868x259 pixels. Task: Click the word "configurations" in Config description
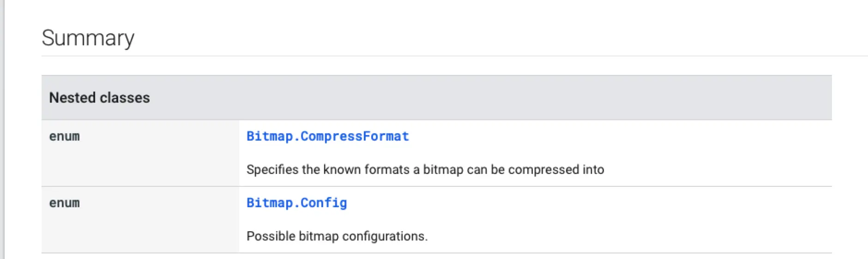click(383, 236)
